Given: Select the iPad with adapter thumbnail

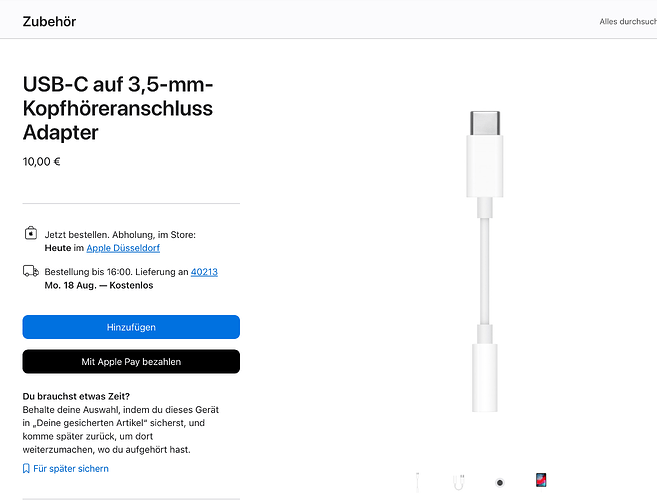Looking at the screenshot, I should 541,480.
